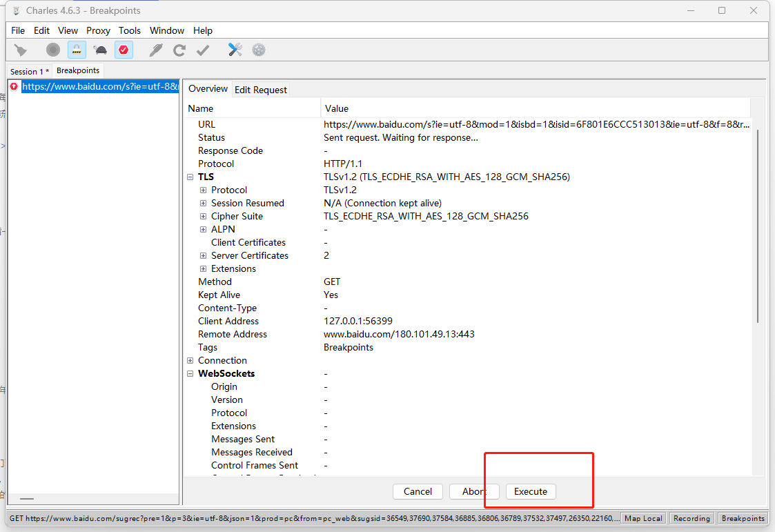The width and height of the screenshot is (775, 532).
Task: Click the GET sugrec URL status text
Action: click(315, 518)
